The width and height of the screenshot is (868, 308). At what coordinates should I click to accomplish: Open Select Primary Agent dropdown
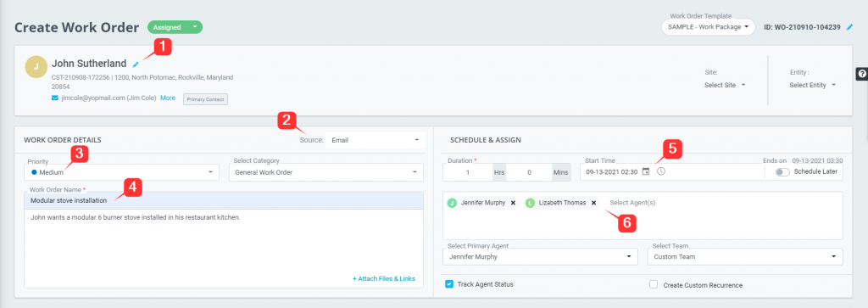tap(540, 256)
